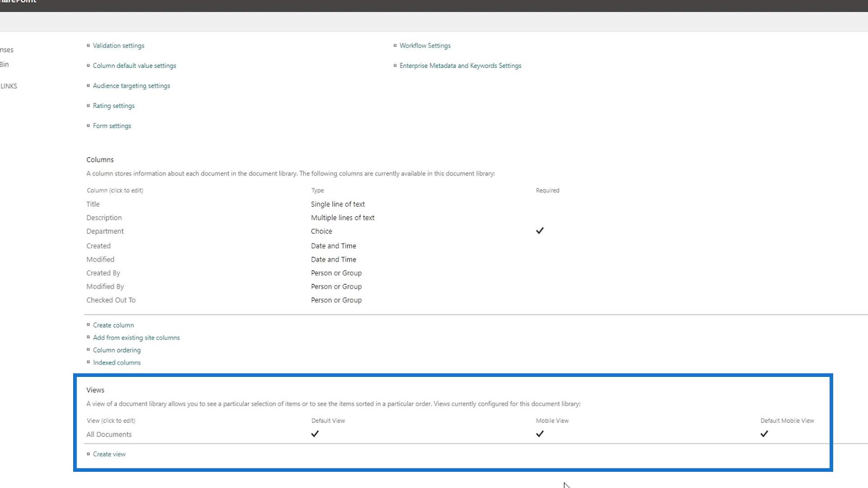Click Created row 'Date and Time' cell
The width and height of the screenshot is (868, 488).
coord(334,246)
